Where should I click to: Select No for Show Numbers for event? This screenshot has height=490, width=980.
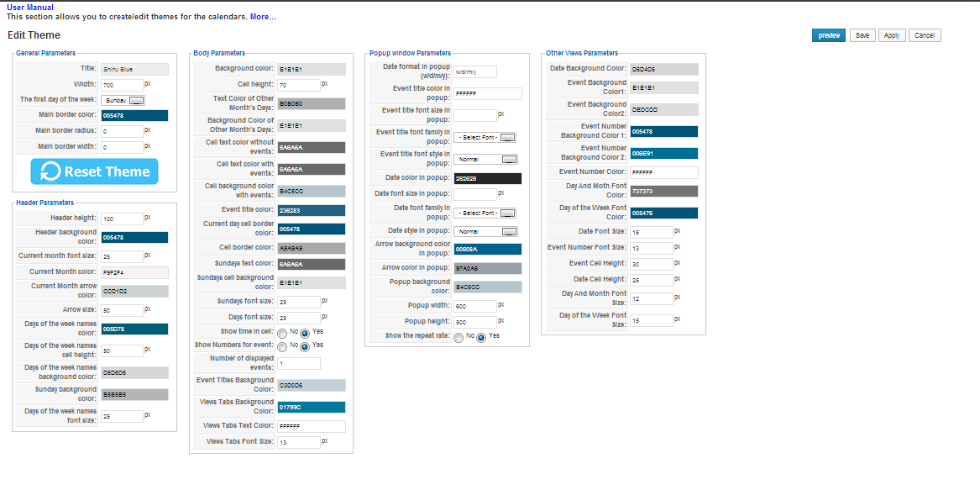[282, 346]
